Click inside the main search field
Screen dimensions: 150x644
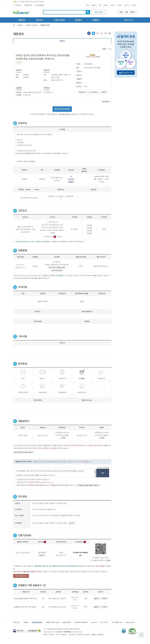(64, 12)
